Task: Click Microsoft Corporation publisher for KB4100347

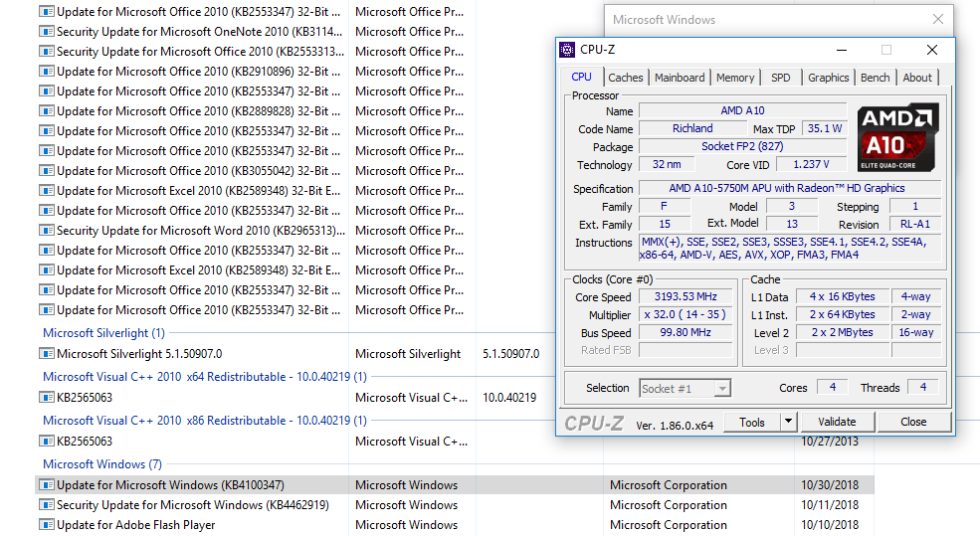Action: click(669, 484)
